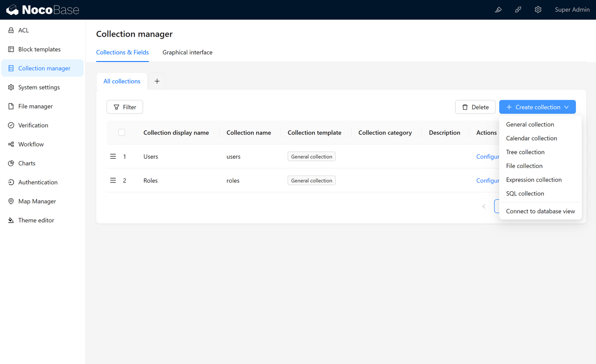
Task: Click the Filter button
Action: (125, 107)
